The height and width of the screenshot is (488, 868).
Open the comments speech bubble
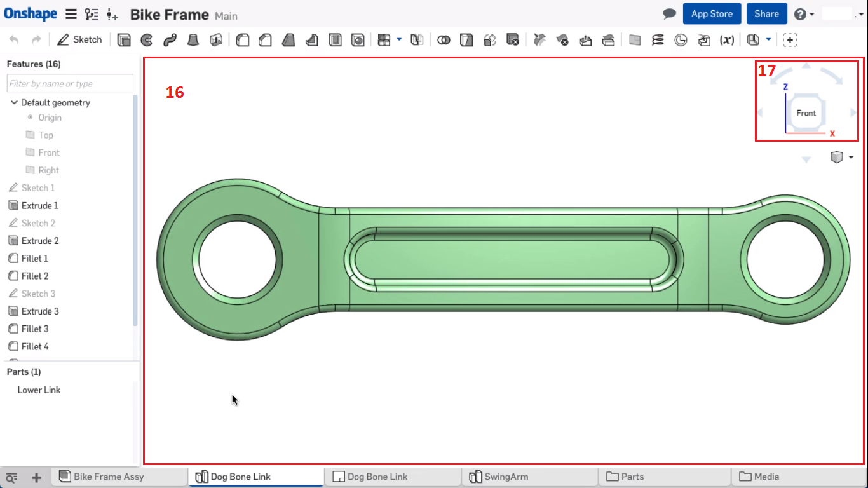[x=669, y=14]
